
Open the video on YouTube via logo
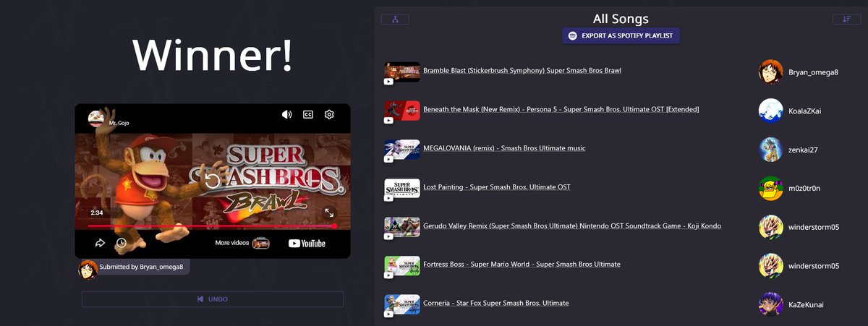pos(307,244)
